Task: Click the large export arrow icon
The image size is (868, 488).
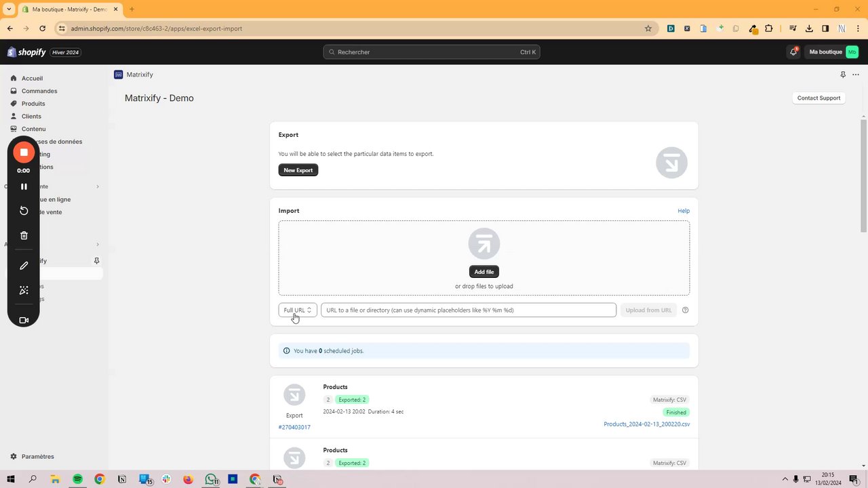Action: (x=671, y=163)
